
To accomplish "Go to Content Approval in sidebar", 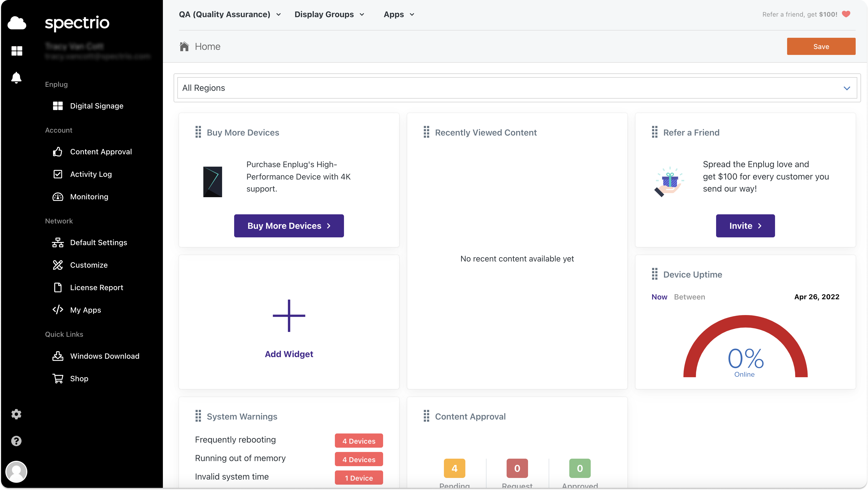I will pyautogui.click(x=101, y=152).
